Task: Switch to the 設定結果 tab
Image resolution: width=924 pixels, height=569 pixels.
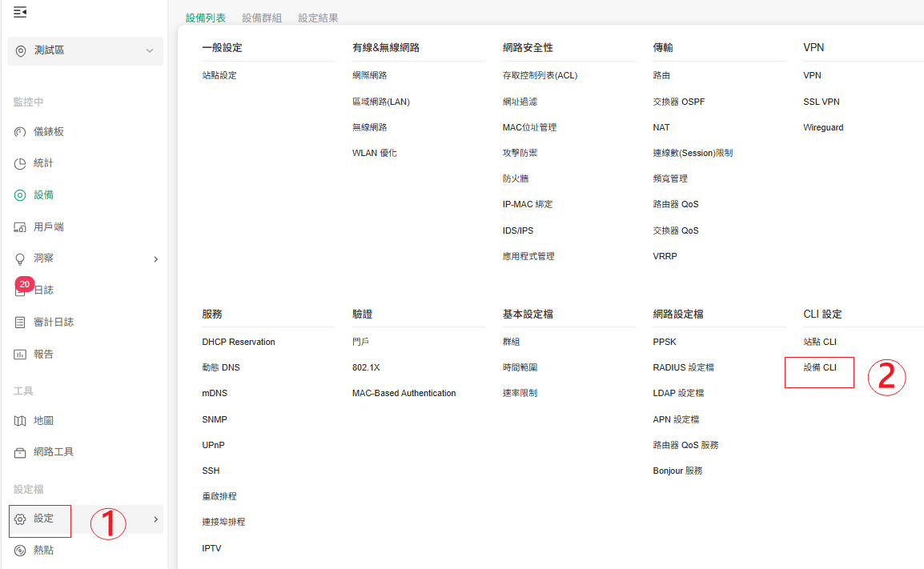Action: pos(318,18)
